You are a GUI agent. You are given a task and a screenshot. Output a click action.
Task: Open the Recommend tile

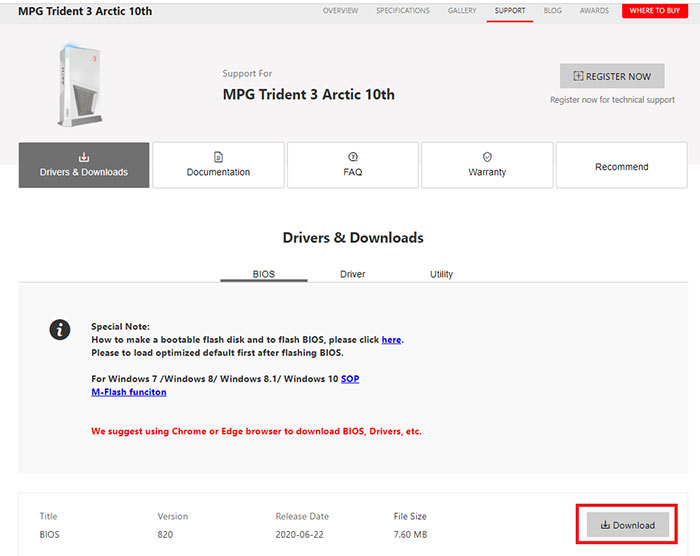click(x=621, y=165)
